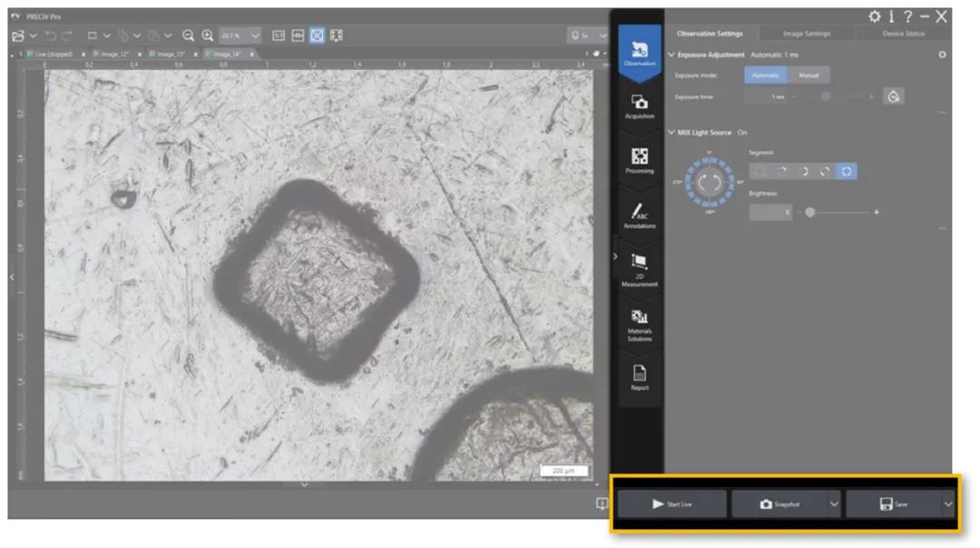Click the Snapshot button
This screenshot has width=980, height=548.
(780, 504)
